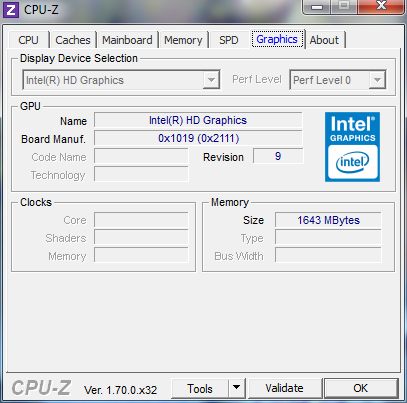This screenshot has width=407, height=403.
Task: Open the Caches tab
Action: point(73,40)
